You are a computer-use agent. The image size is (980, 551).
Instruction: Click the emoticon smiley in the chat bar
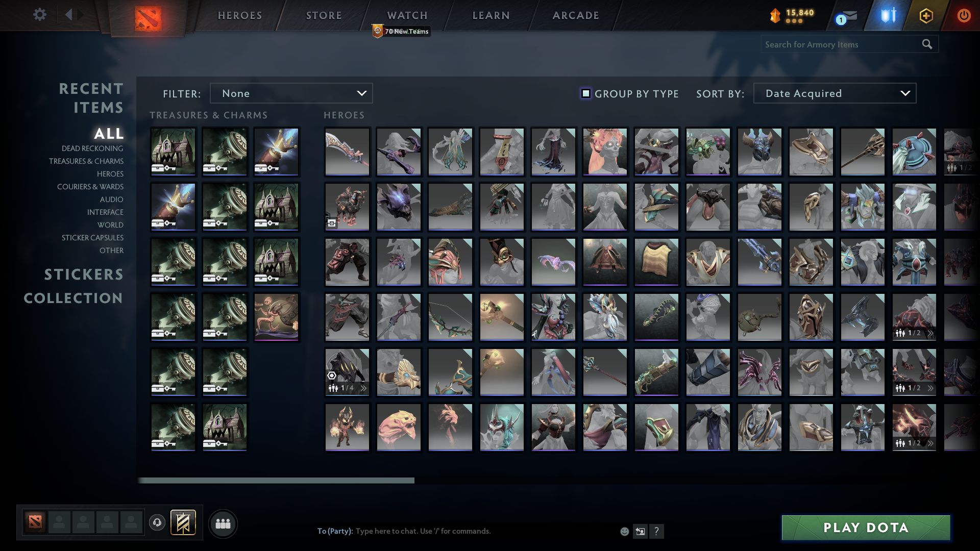[x=624, y=531]
